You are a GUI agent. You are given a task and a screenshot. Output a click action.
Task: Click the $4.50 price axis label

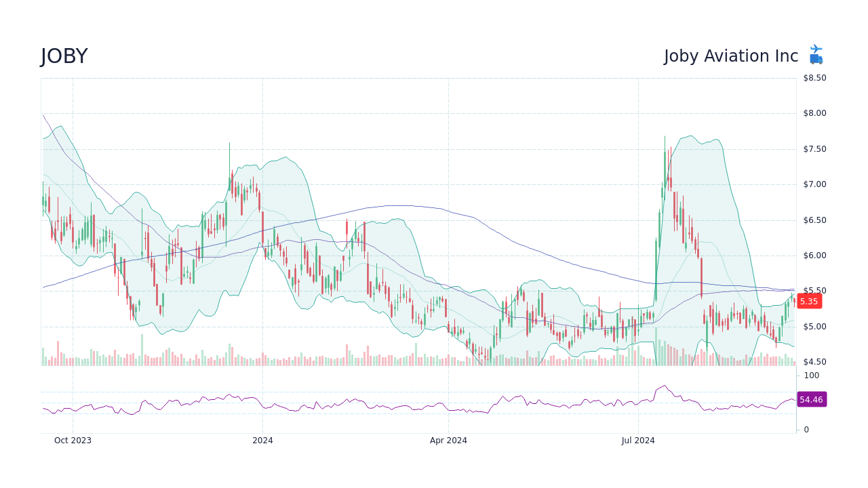point(814,362)
